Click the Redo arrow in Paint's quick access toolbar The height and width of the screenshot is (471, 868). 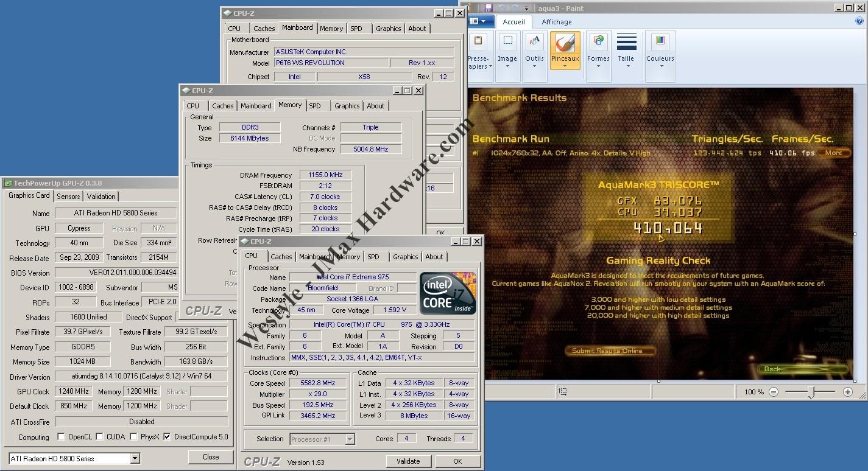click(x=515, y=8)
